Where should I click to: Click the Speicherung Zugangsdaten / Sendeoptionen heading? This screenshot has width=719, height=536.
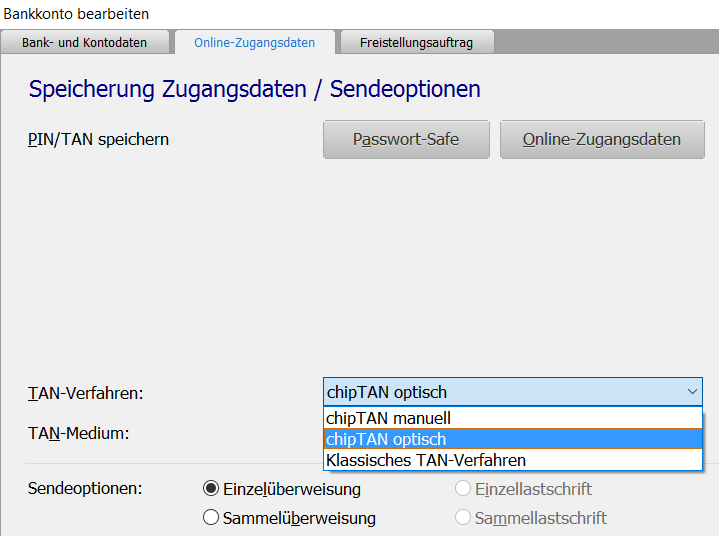click(255, 89)
